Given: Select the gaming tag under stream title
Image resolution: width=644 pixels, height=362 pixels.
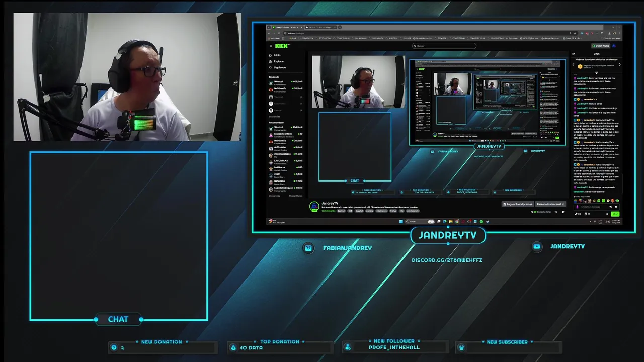Looking at the screenshot, I should click(369, 211).
